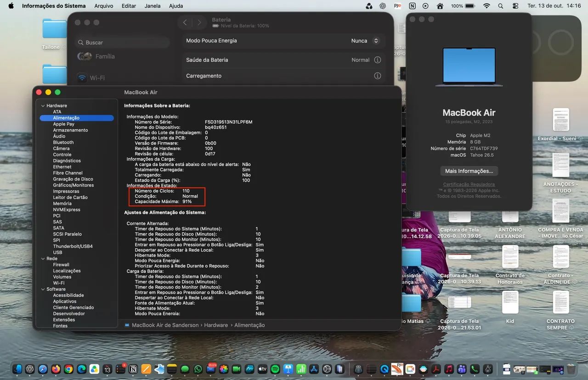Open Microsoft Edge from the dock
The width and height of the screenshot is (588, 380).
[x=82, y=369]
